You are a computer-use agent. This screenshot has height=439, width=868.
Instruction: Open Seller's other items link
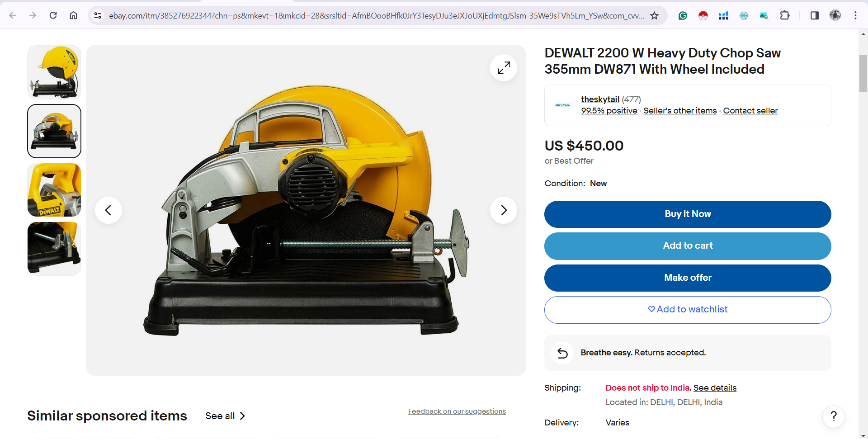pyautogui.click(x=680, y=111)
